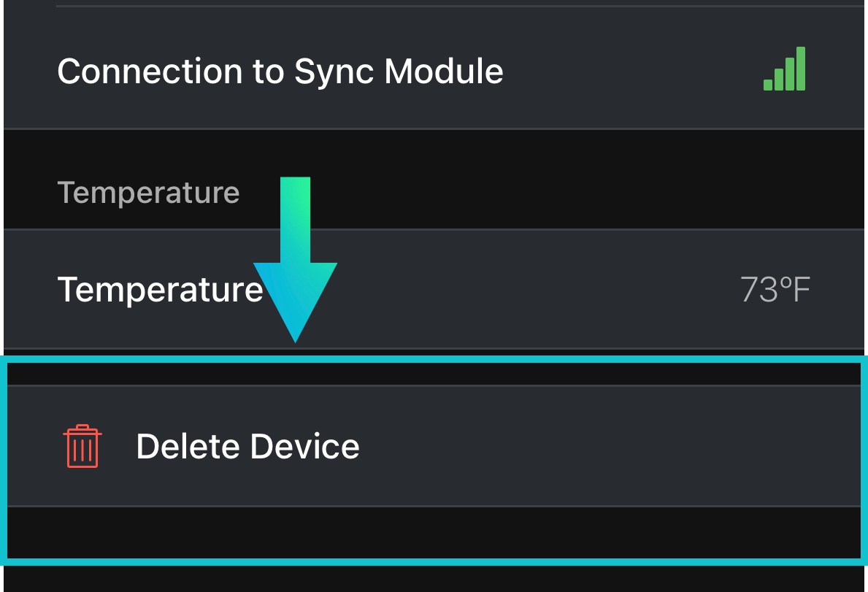
Task: Click the green shaft of the arrow
Action: [x=296, y=219]
